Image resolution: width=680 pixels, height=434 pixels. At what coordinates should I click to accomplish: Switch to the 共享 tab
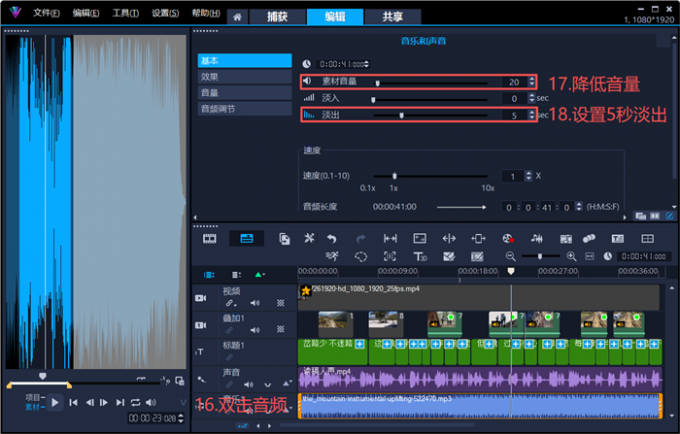coord(393,17)
